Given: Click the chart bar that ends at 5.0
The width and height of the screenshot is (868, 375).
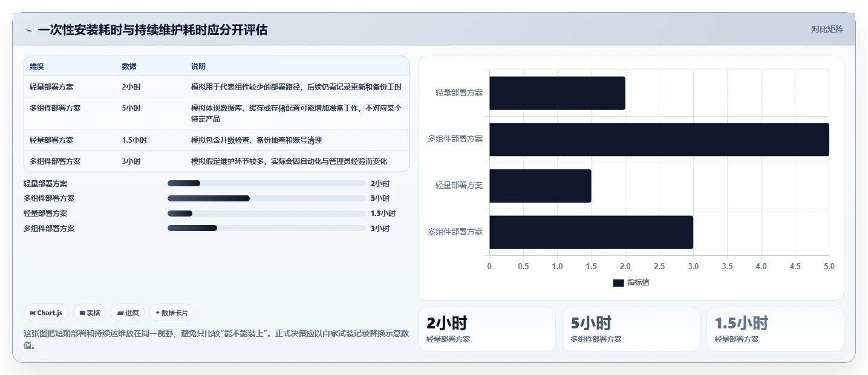Looking at the screenshot, I should 659,139.
